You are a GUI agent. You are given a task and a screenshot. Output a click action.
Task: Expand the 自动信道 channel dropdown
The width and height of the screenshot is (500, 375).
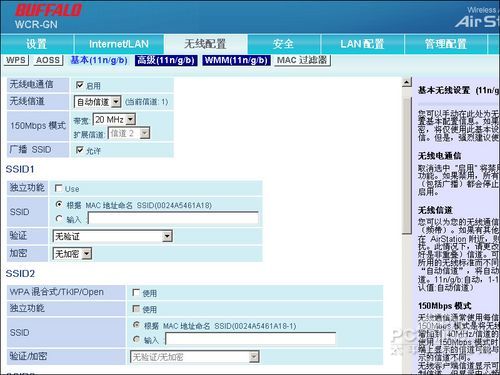coord(97,102)
